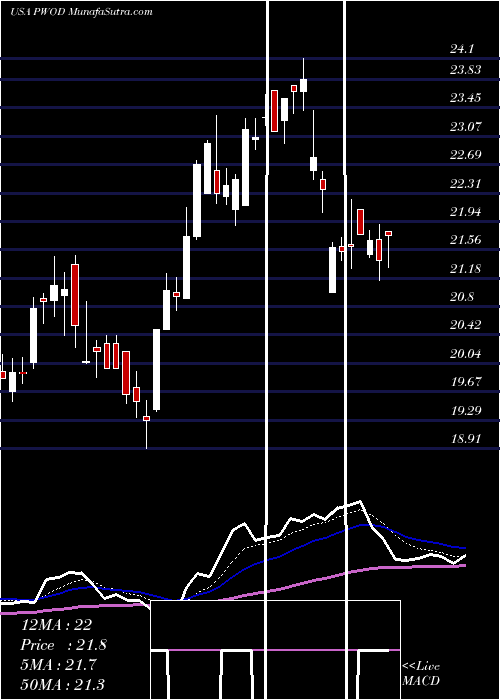The image size is (500, 700).
Task: Click the 19.67 price axis label
Action: [x=466, y=382]
